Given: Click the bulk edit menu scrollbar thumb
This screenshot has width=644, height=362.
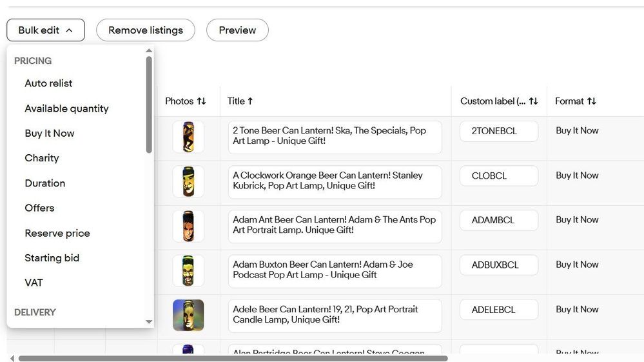Looking at the screenshot, I should pyautogui.click(x=149, y=105).
